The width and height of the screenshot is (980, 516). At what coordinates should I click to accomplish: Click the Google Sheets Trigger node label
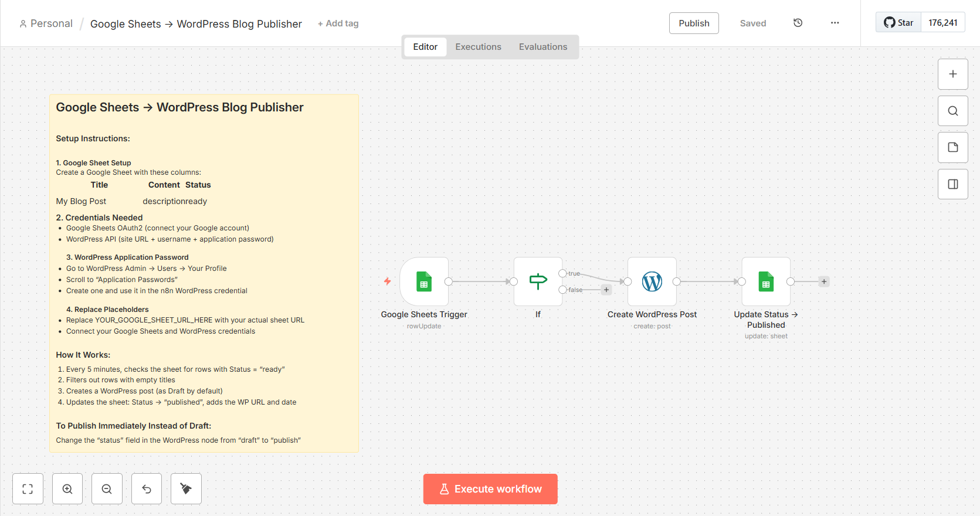point(424,314)
